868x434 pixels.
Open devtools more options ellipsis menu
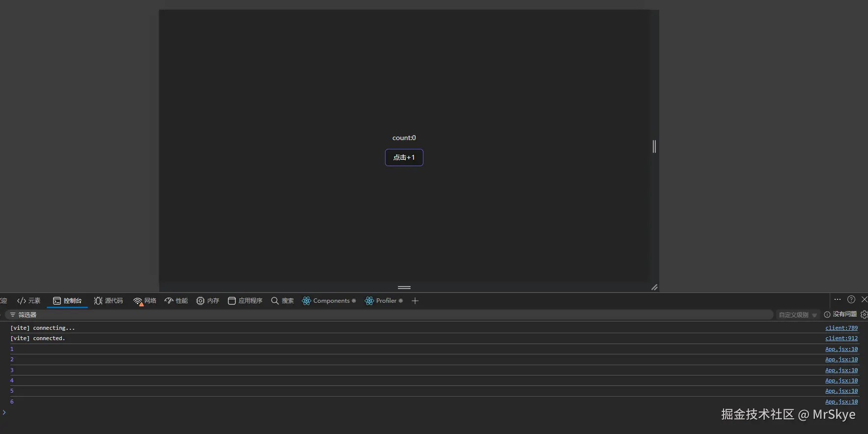(838, 299)
